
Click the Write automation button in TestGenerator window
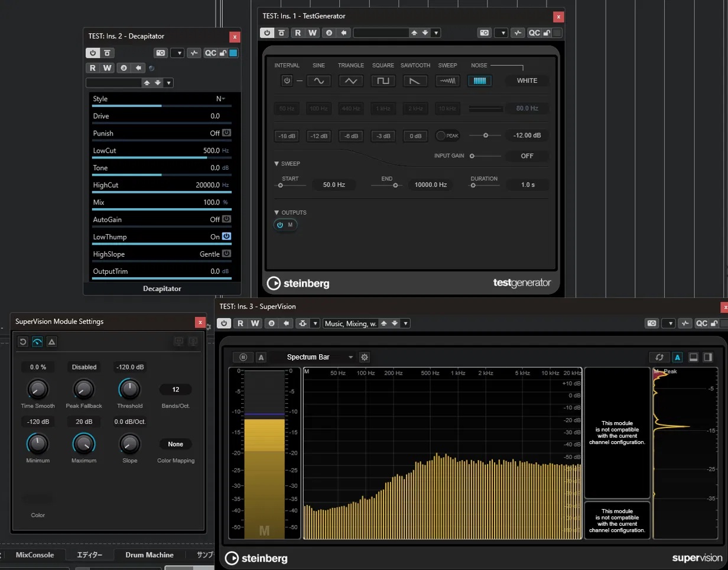[313, 33]
